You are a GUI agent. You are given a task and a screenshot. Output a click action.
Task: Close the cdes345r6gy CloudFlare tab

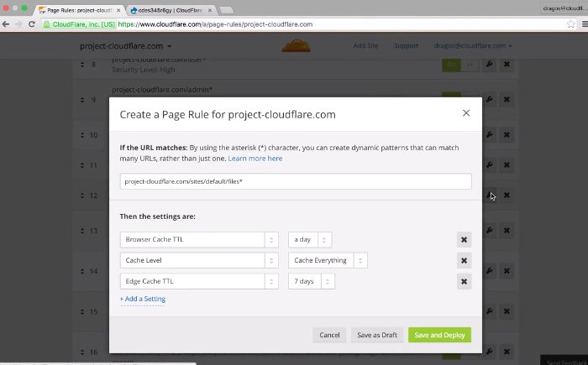pos(210,10)
